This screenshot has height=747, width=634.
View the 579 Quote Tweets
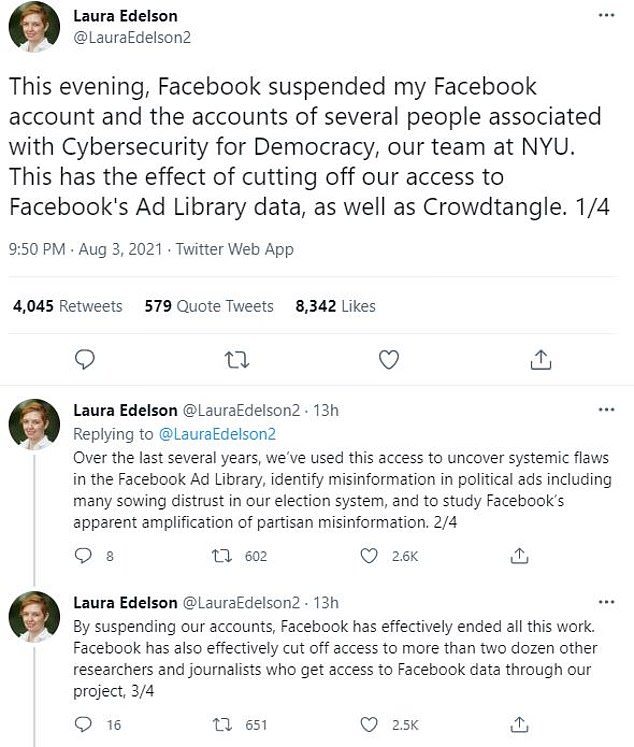coord(211,306)
